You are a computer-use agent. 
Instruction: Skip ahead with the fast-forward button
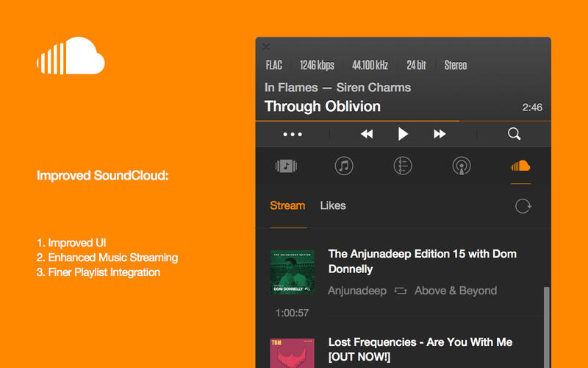[x=440, y=134]
